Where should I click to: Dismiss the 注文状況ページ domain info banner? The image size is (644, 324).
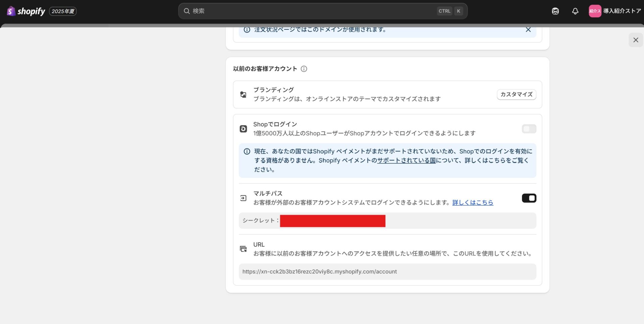pyautogui.click(x=528, y=29)
